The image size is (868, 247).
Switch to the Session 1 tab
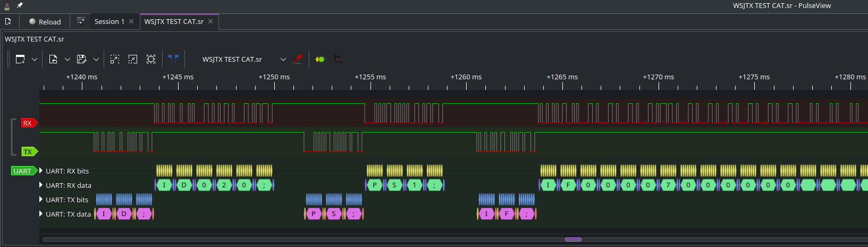109,22
